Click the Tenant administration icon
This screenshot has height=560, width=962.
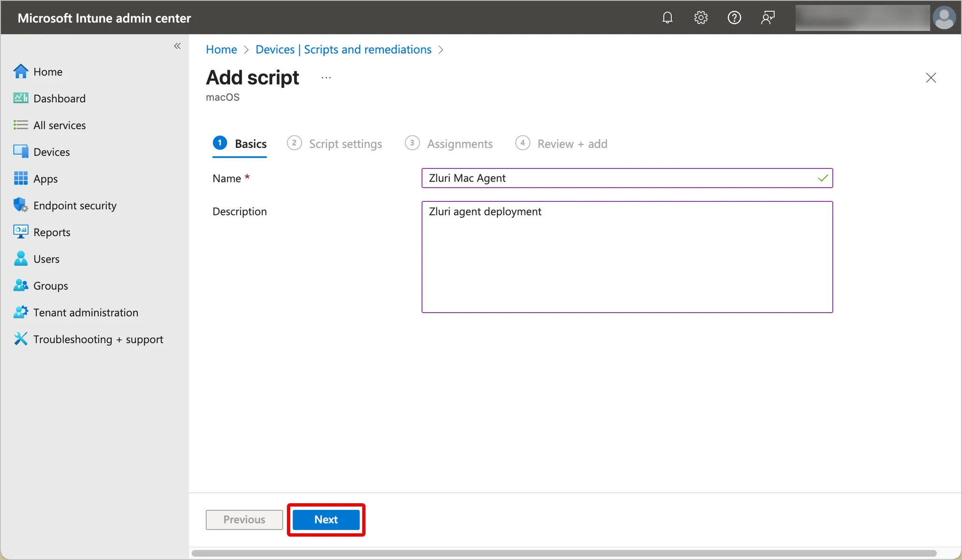pos(20,312)
